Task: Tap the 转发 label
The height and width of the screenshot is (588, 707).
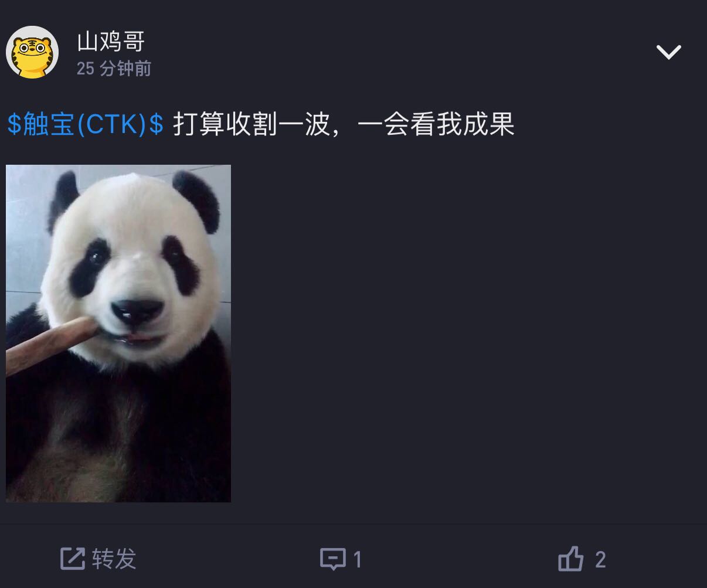Action: coord(114,559)
